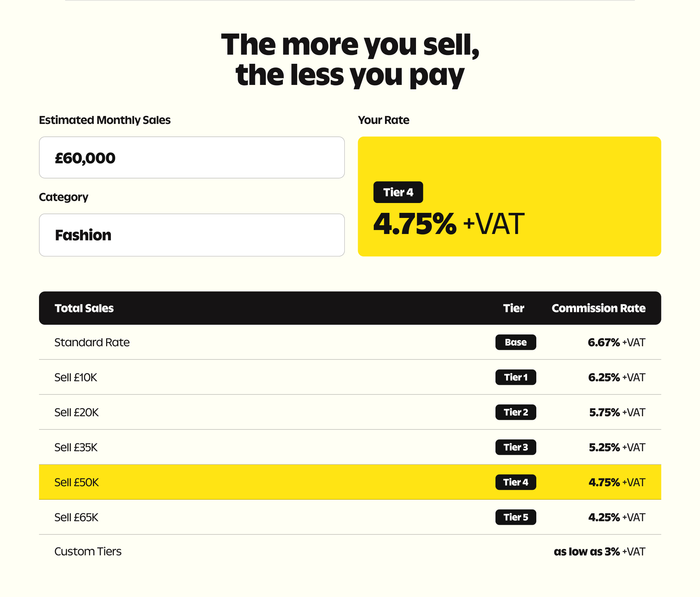Click the Base tier badge
The image size is (700, 597).
pos(516,342)
